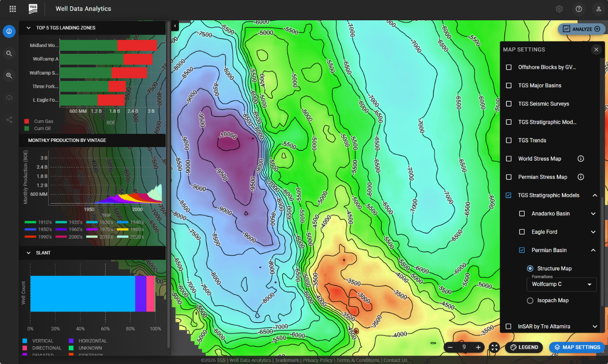The image size is (608, 364).
Task: Open the fullscreen map view
Action: (494, 347)
